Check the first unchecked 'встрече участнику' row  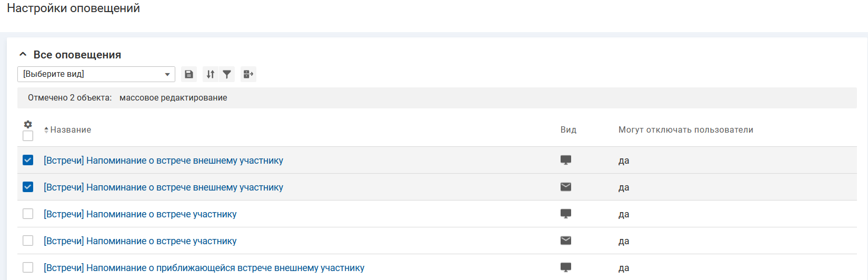tap(28, 214)
